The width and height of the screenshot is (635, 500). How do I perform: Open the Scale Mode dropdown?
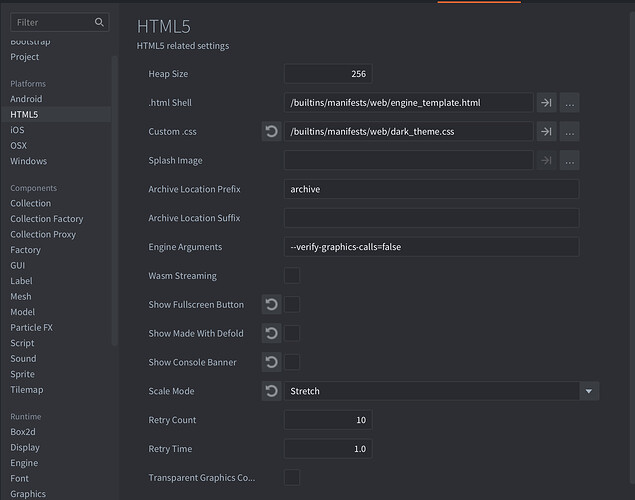click(x=589, y=391)
